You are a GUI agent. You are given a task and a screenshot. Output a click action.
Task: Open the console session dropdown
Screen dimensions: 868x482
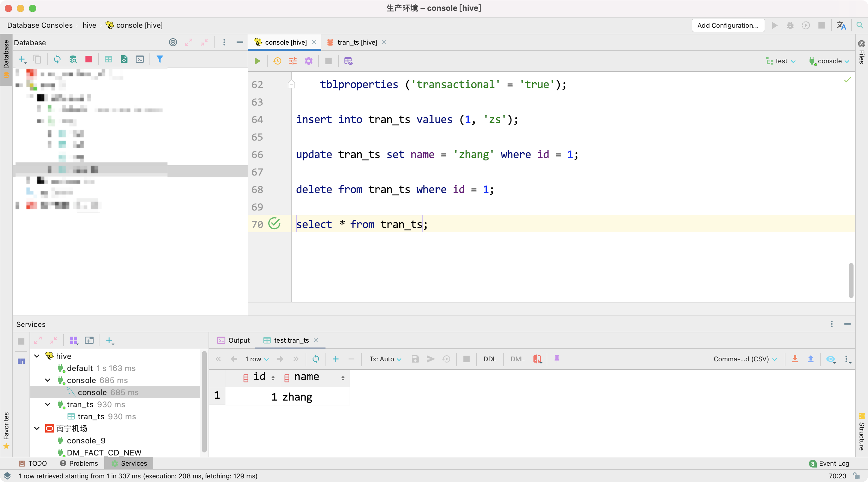pos(829,61)
